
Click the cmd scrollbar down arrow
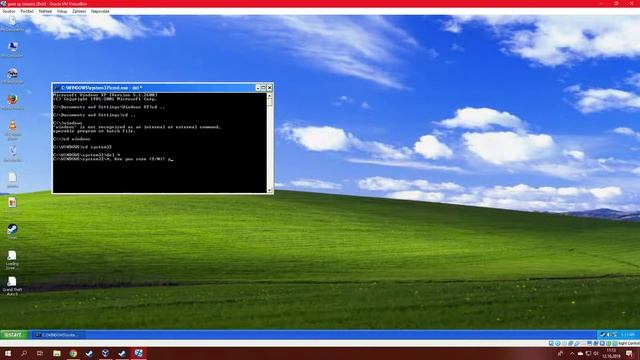(x=269, y=190)
